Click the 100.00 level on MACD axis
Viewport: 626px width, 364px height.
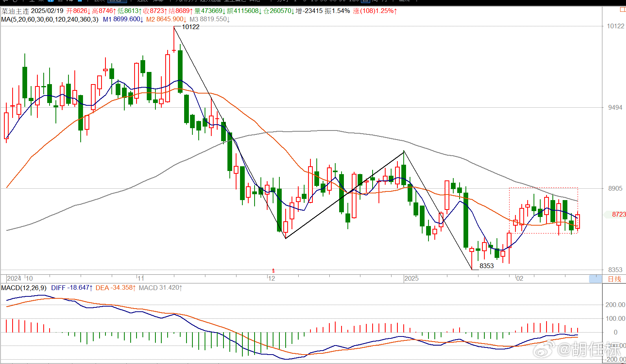point(615,318)
